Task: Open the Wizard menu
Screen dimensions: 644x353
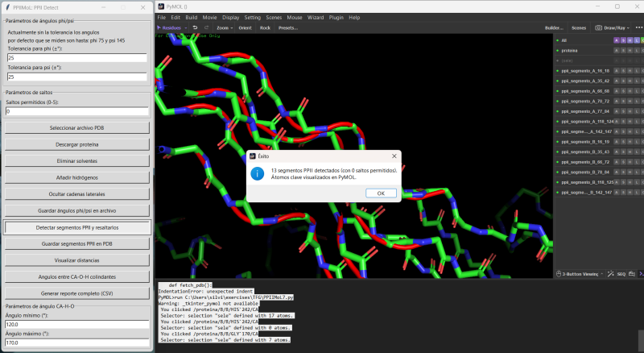Action: (x=315, y=17)
